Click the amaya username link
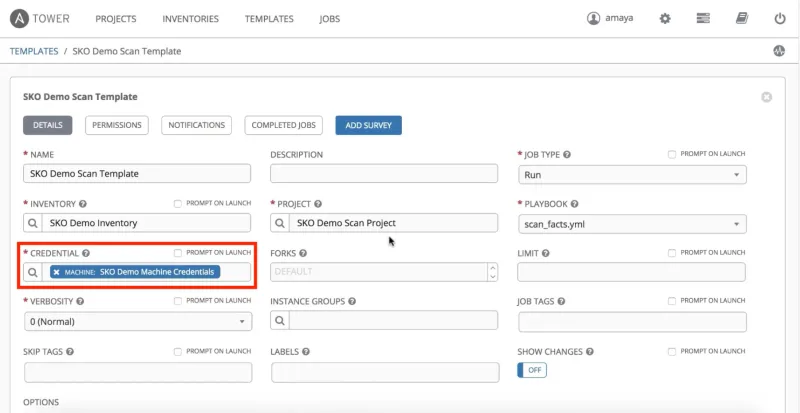Image resolution: width=800 pixels, height=413 pixels. [619, 18]
